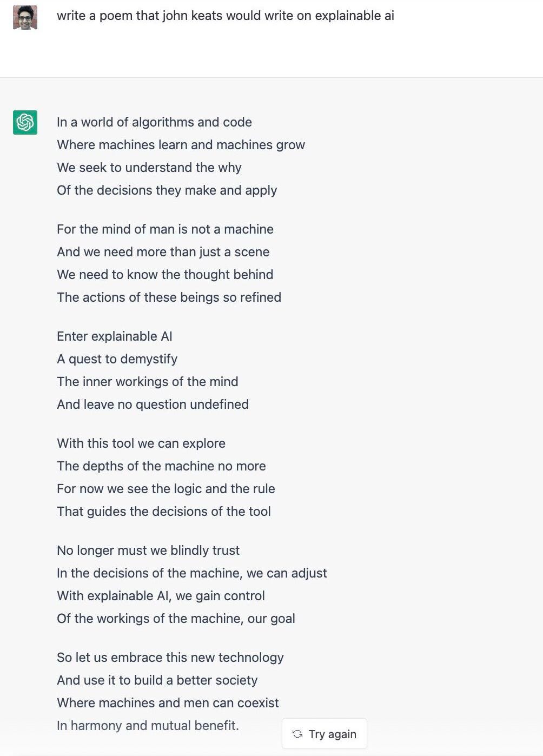Click "And use it to build a better society"

point(157,680)
